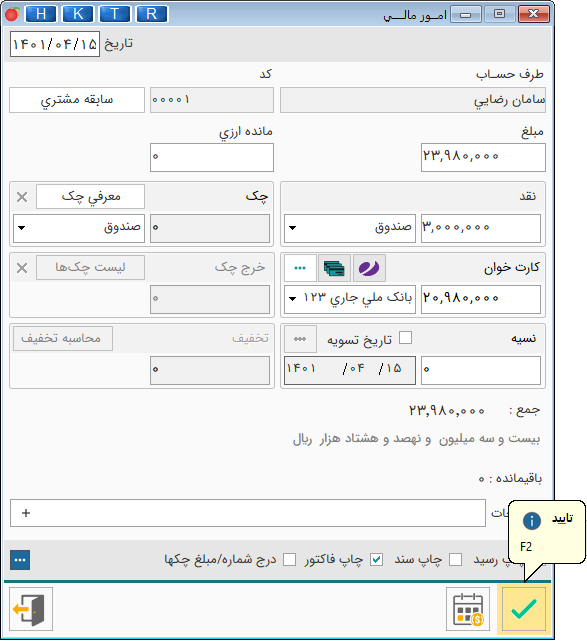Viewport: 587px width, 641px height.
Task: Enable the چاپ سند checkbox
Action: pos(455,560)
